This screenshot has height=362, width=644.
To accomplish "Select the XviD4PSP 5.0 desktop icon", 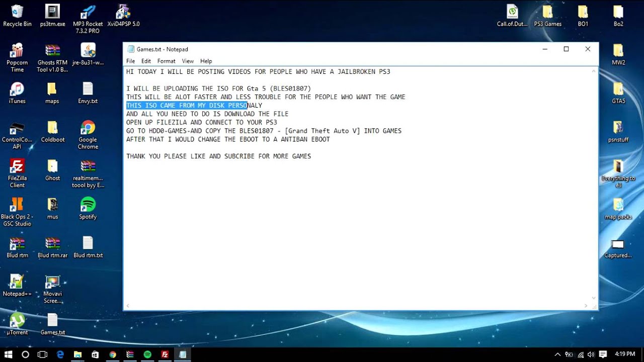I will [x=123, y=16].
